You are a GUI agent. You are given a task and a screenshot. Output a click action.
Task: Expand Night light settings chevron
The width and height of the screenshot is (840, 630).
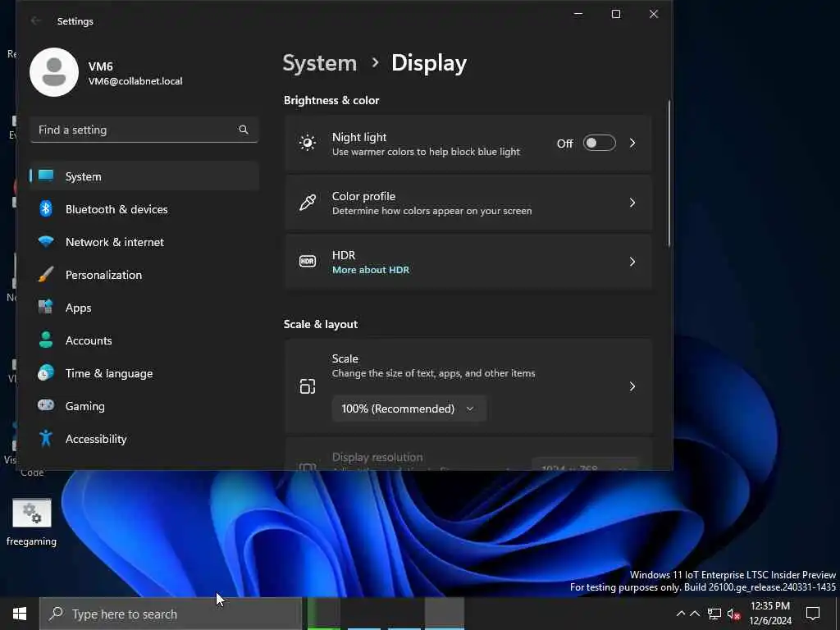(632, 143)
